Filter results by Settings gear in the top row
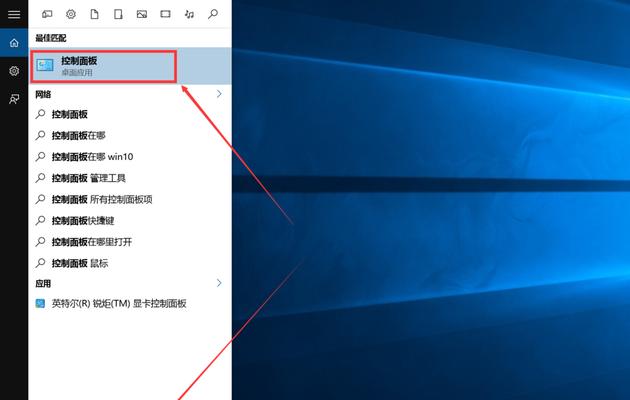The height and width of the screenshot is (400, 630). pyautogui.click(x=71, y=14)
